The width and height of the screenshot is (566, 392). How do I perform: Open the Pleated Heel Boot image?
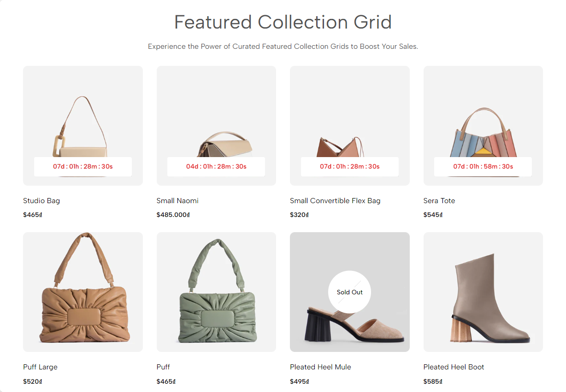(x=483, y=292)
